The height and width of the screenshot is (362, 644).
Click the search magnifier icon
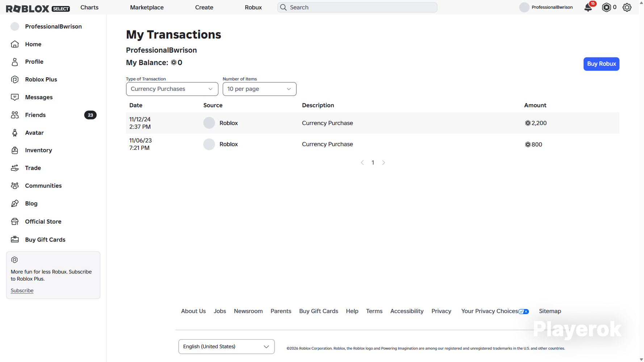coord(284,7)
